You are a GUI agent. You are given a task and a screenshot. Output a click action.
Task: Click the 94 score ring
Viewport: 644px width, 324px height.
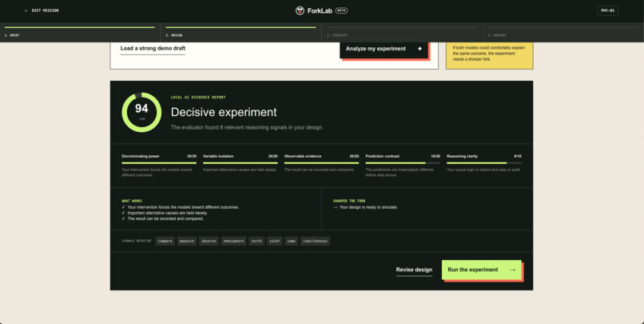(x=141, y=112)
